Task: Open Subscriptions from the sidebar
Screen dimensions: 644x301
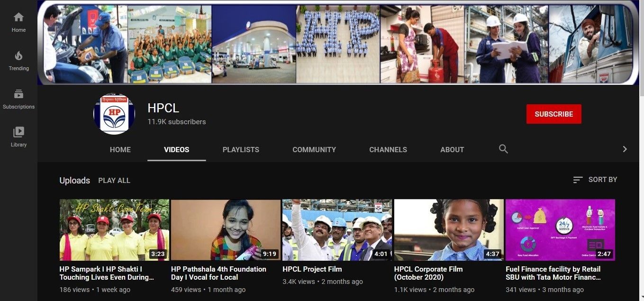Action: pyautogui.click(x=18, y=94)
